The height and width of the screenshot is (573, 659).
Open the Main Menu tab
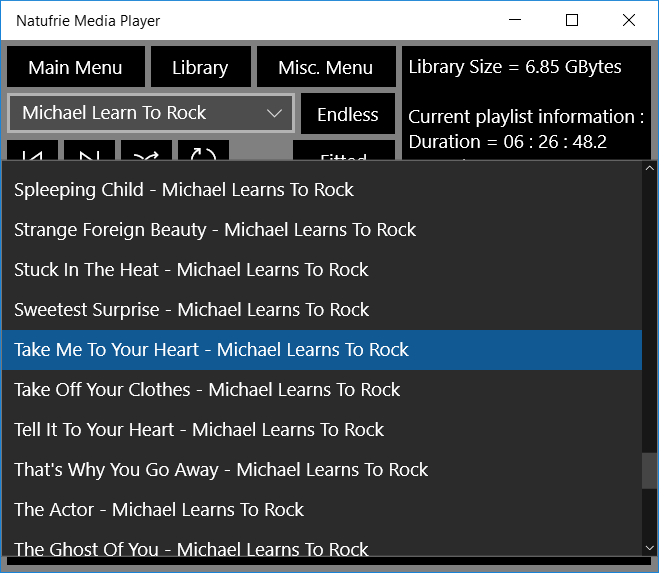(75, 68)
